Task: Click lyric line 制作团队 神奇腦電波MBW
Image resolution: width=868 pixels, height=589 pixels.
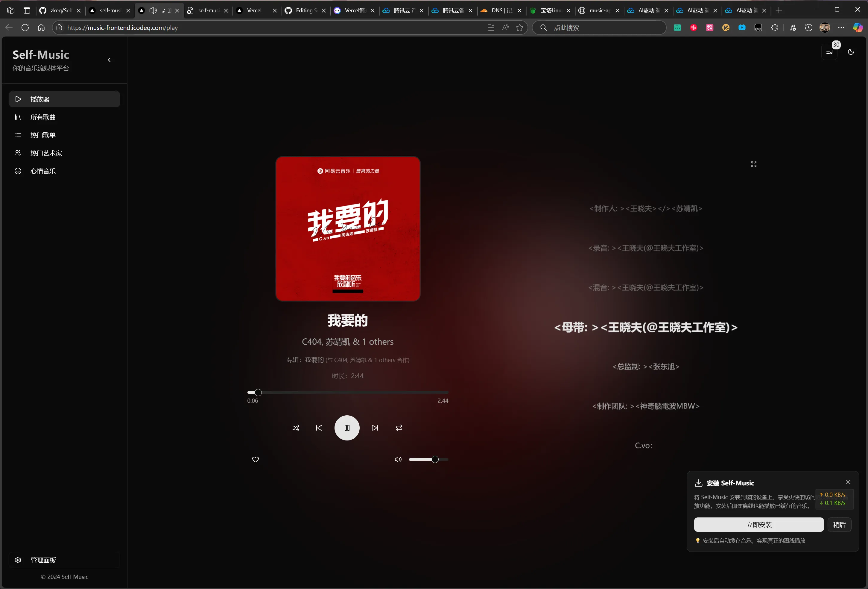Action: [646, 406]
